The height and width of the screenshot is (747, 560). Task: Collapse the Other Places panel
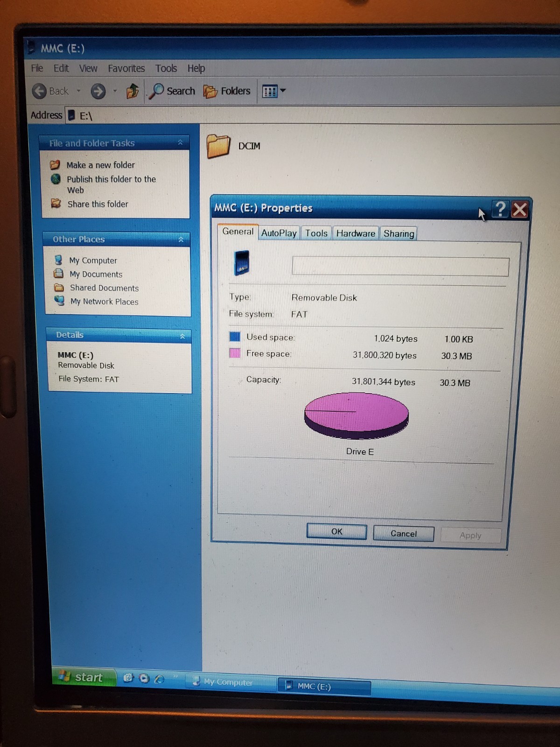click(181, 240)
